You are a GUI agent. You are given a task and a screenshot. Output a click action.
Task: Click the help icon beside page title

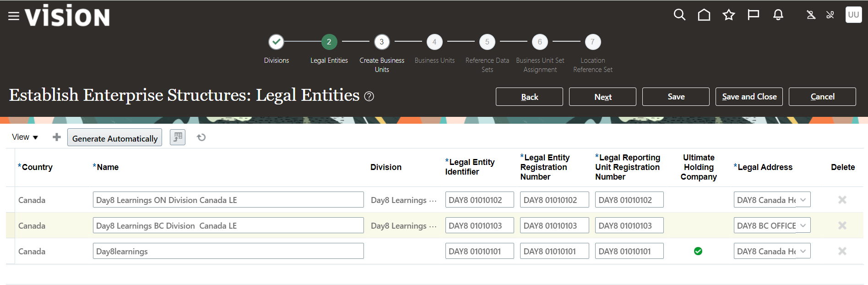point(369,96)
